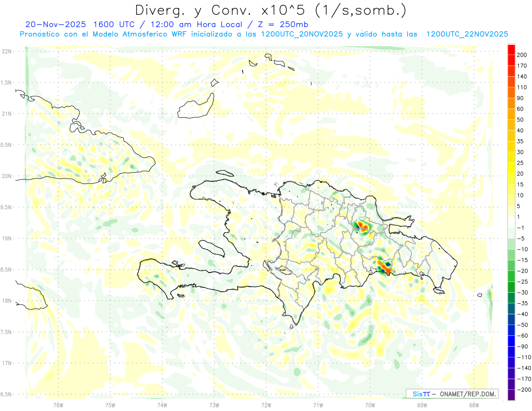
Task: Select the '21N' latitude label
Action: click(x=7, y=114)
